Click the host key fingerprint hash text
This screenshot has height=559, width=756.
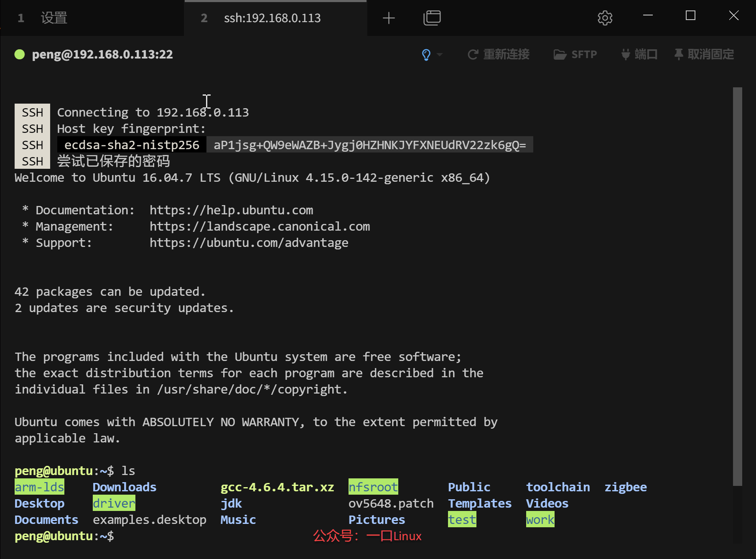tap(370, 145)
